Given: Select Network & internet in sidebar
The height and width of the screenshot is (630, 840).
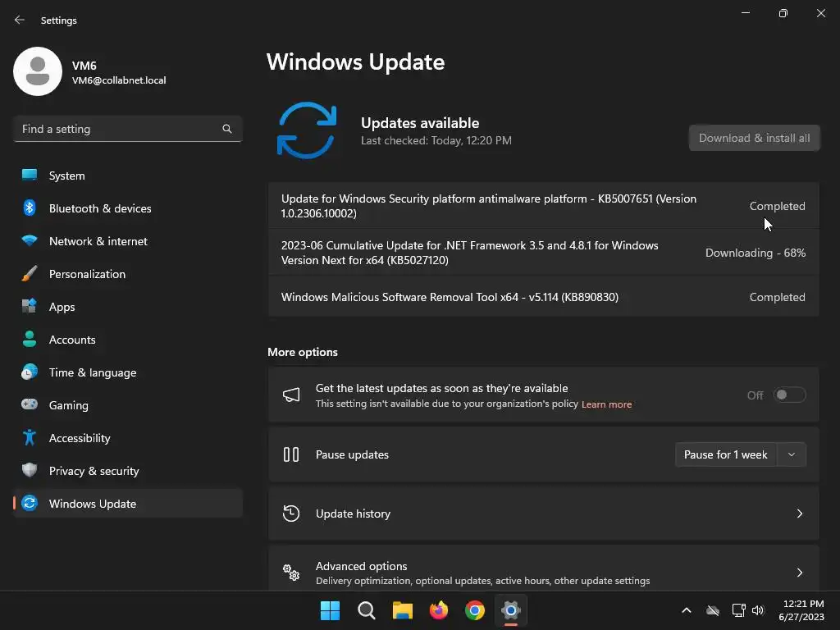Looking at the screenshot, I should 127,240.
